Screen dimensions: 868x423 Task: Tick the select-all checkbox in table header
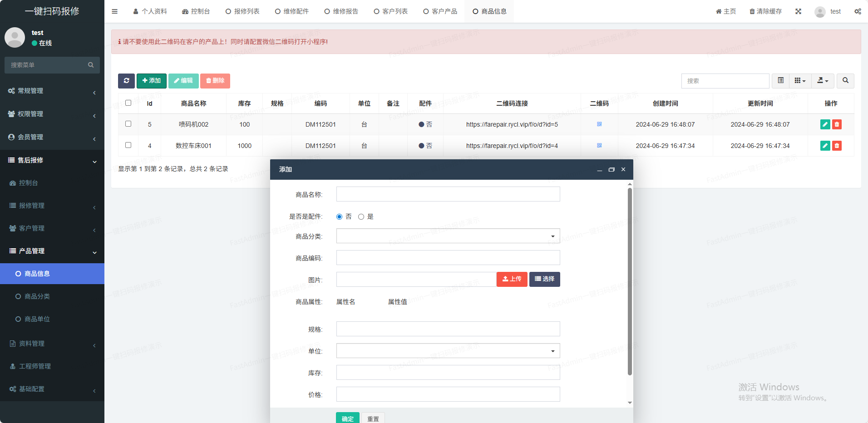tap(128, 103)
